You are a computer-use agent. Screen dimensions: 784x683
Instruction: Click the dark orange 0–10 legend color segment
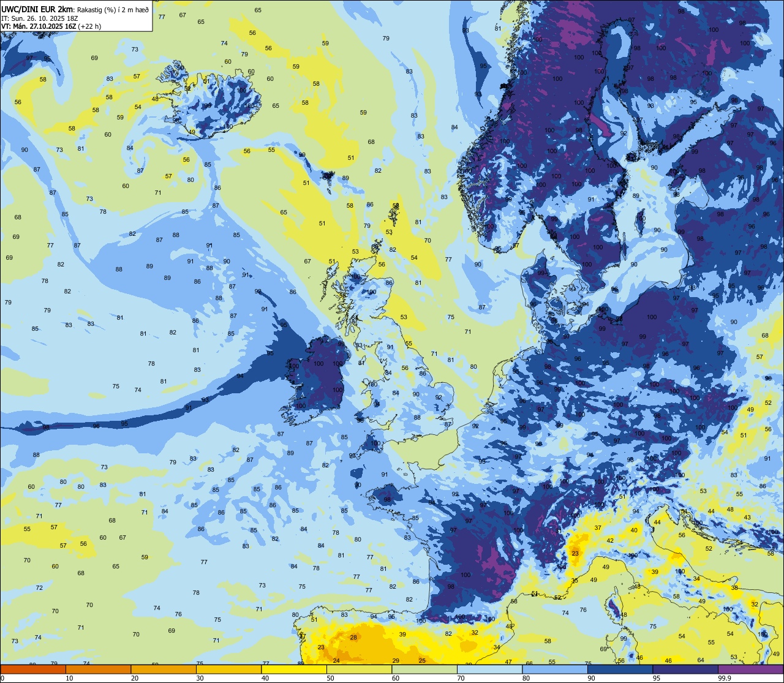pos(33,669)
